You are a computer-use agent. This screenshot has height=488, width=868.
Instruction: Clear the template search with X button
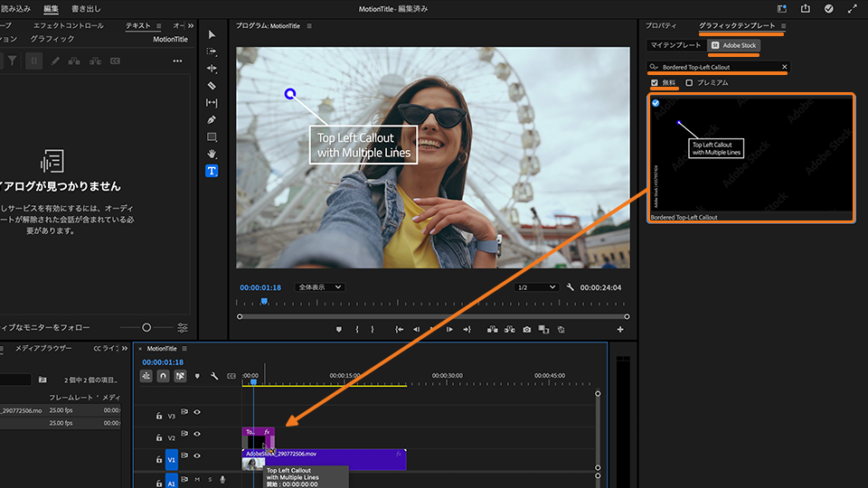784,67
